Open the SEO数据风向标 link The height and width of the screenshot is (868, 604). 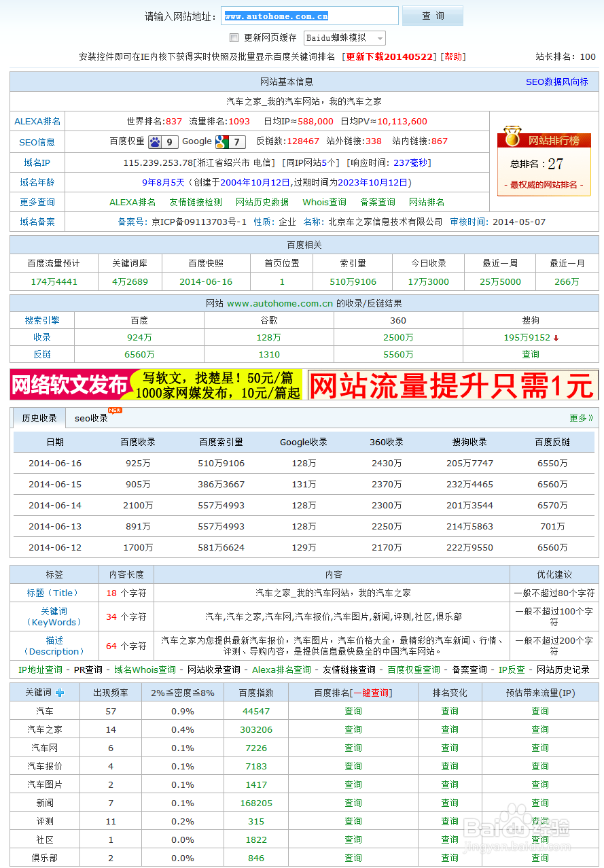tap(557, 82)
